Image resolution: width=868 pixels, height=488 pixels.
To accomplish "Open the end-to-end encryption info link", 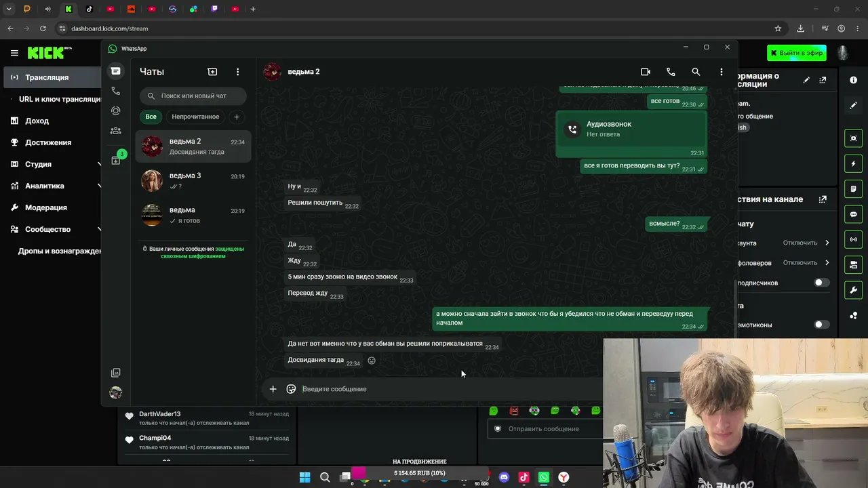I will pyautogui.click(x=203, y=252).
